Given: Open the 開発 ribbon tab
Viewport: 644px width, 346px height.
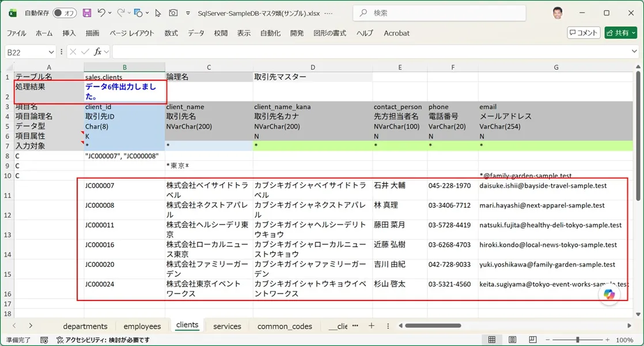Looking at the screenshot, I should click(x=297, y=33).
